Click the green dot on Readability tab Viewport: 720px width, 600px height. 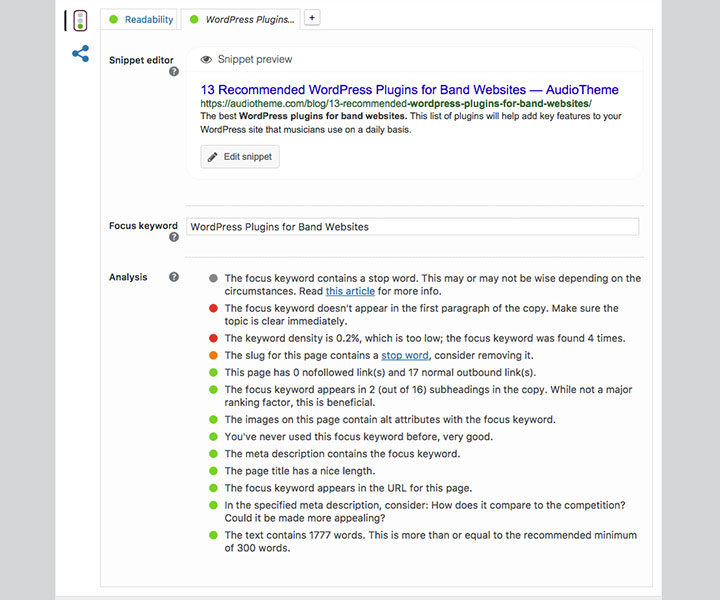(113, 20)
